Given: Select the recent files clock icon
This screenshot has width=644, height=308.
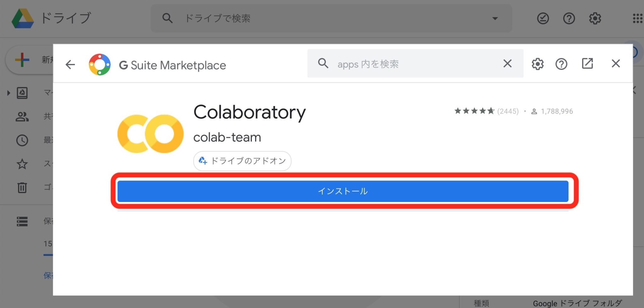Looking at the screenshot, I should click(x=22, y=140).
